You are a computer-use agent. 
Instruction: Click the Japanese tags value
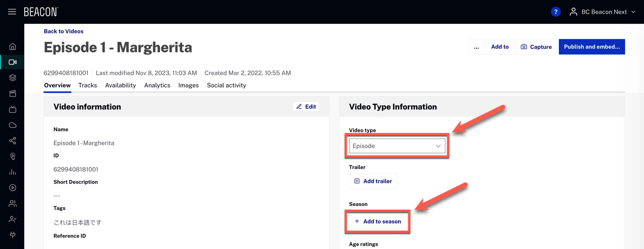tap(77, 222)
